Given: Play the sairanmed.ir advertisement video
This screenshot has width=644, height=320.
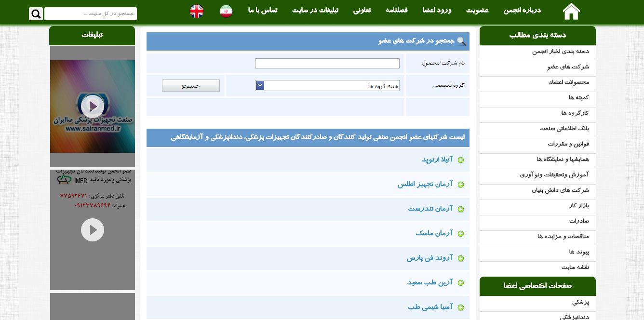Looking at the screenshot, I should pos(93,107).
